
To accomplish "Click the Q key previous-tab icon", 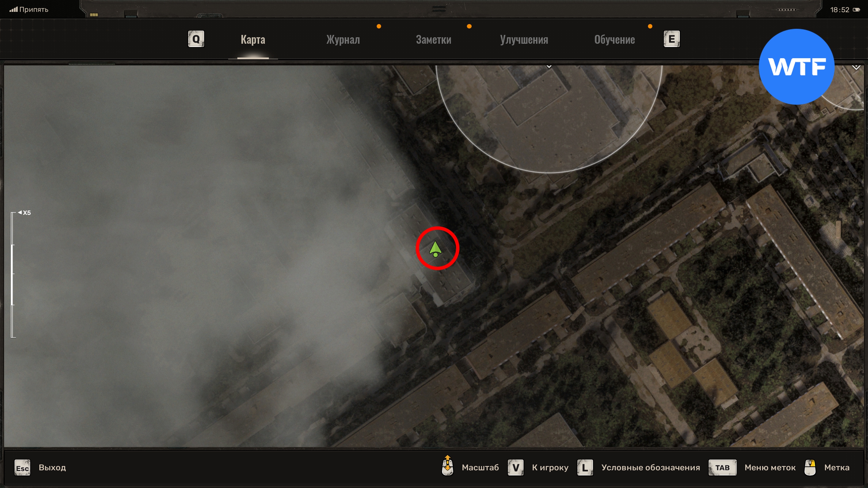I will pyautogui.click(x=196, y=39).
